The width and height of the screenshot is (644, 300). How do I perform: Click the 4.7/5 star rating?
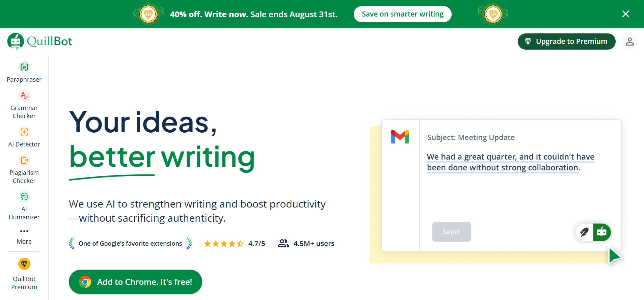tap(235, 244)
